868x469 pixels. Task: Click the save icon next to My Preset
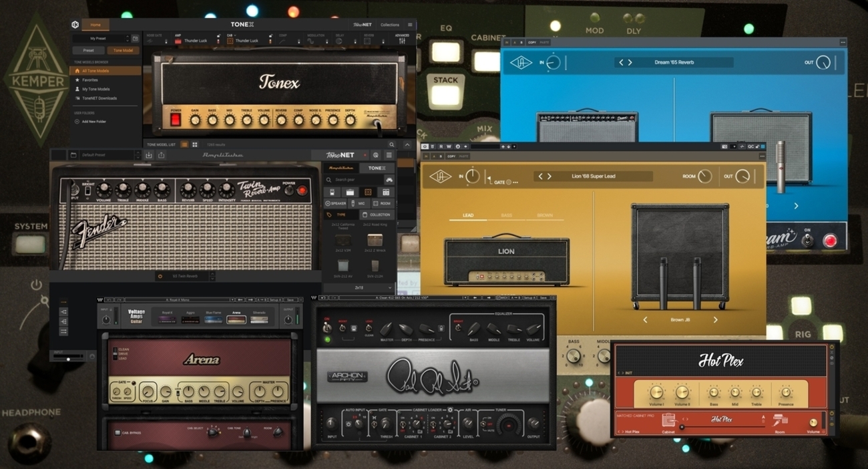point(135,39)
